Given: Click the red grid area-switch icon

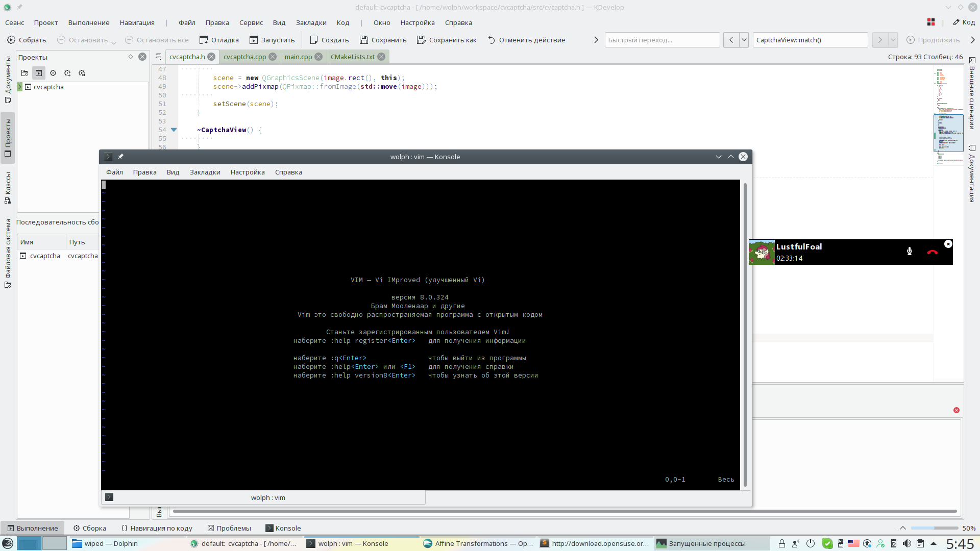Looking at the screenshot, I should [931, 22].
